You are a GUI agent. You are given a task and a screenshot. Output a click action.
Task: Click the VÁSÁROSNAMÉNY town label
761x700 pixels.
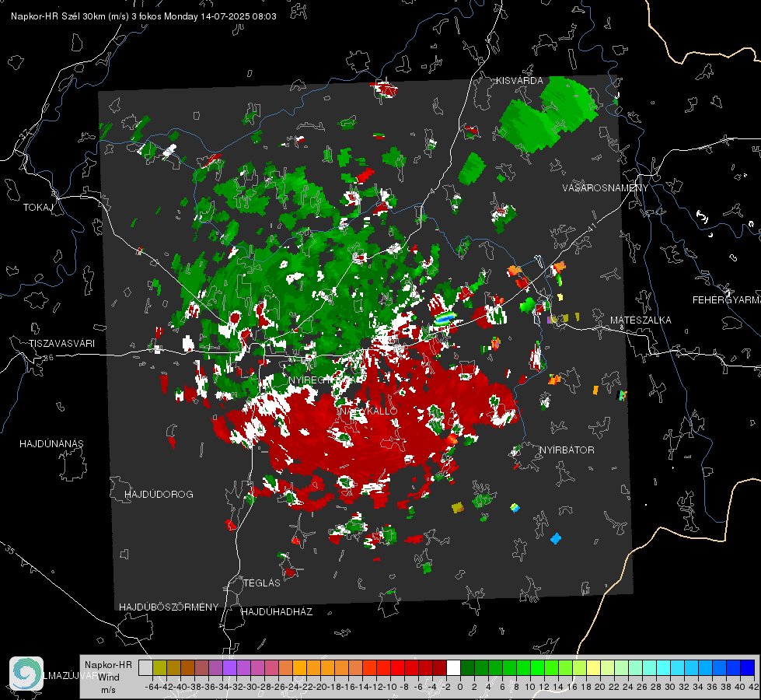coord(605,187)
